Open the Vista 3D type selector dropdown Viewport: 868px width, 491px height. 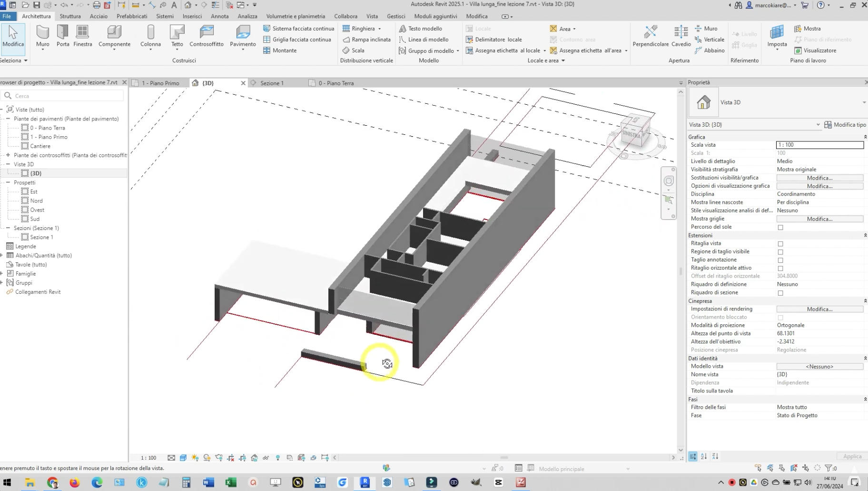864,102
